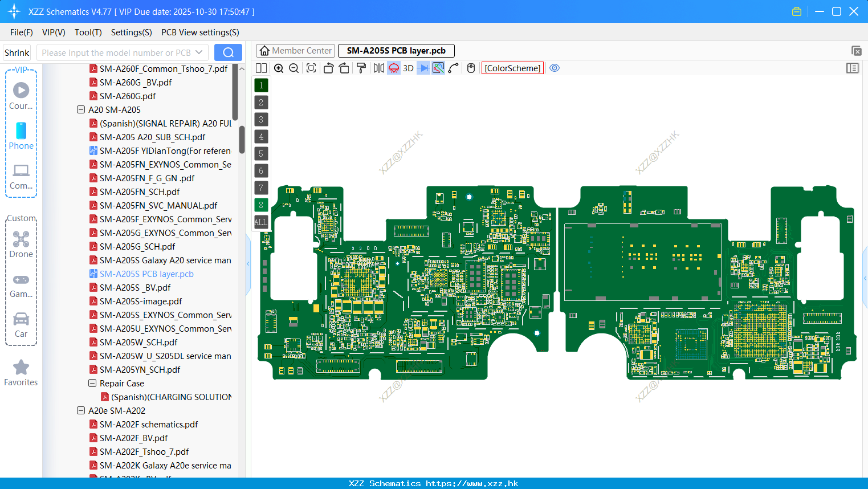868x489 pixels.
Task: Select the paint roller tool
Action: click(361, 68)
